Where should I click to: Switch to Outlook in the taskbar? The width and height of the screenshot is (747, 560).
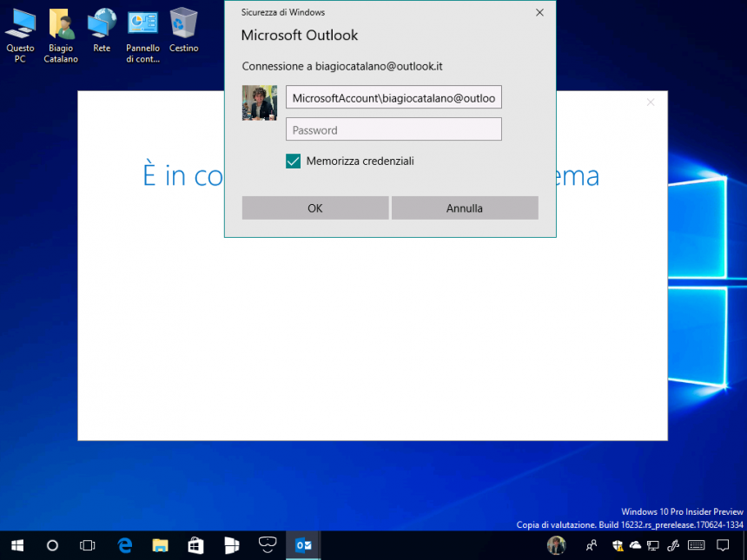click(303, 545)
